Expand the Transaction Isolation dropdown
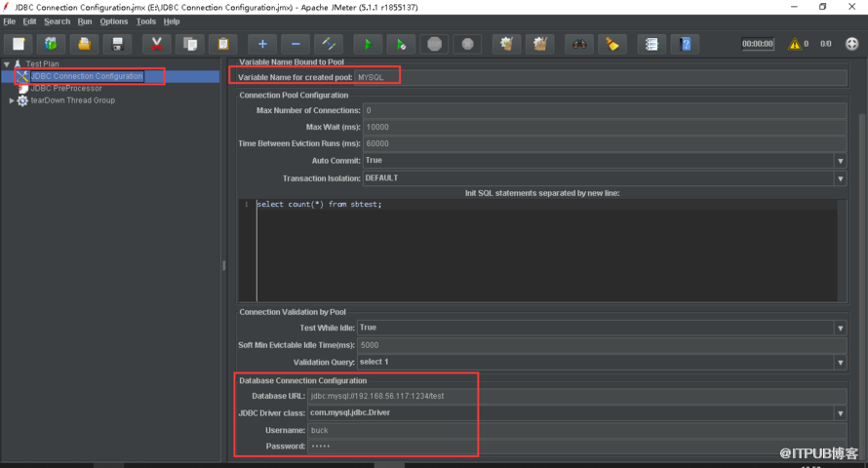The width and height of the screenshot is (868, 468). click(x=840, y=179)
